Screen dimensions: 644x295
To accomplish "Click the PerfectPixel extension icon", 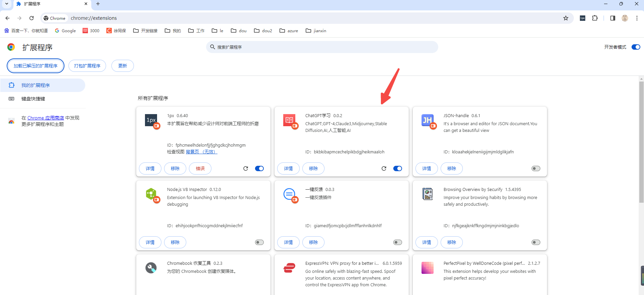I will tap(428, 268).
